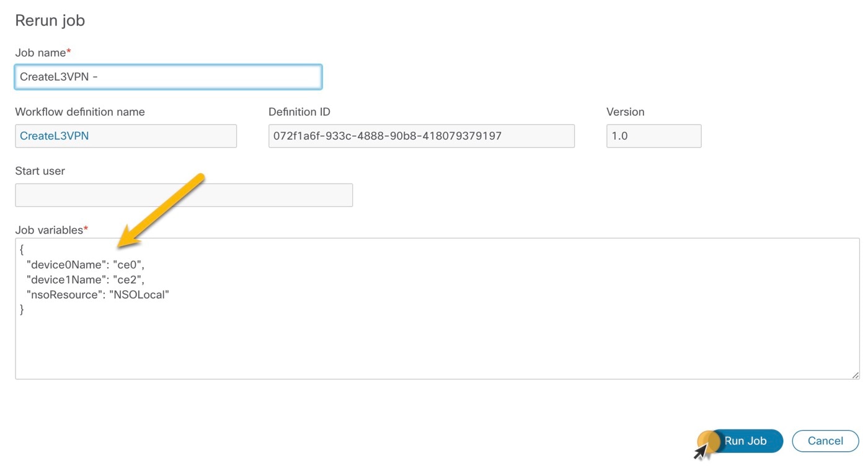Screen dimensions: 868x466
Task: Click the Workflow definition name field
Action: [125, 135]
